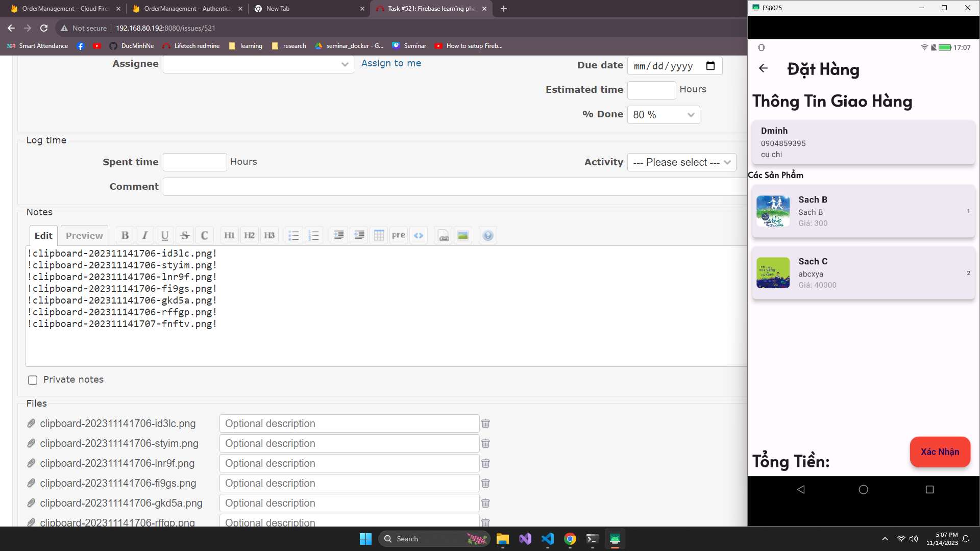Insert a table in Notes editor
980x551 pixels.
pyautogui.click(x=379, y=235)
